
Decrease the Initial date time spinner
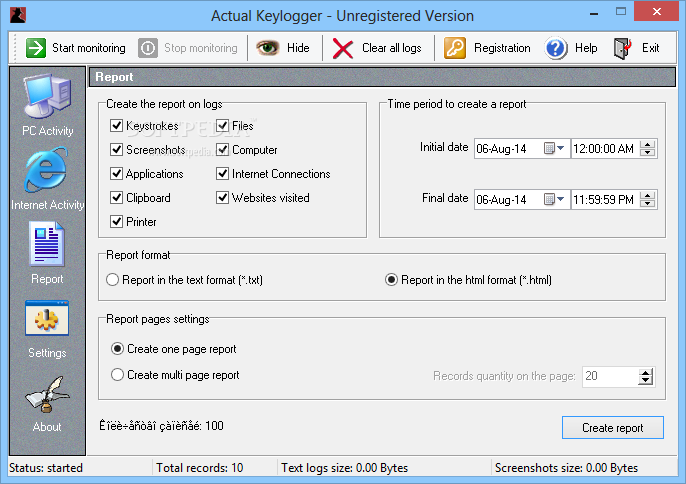click(648, 153)
